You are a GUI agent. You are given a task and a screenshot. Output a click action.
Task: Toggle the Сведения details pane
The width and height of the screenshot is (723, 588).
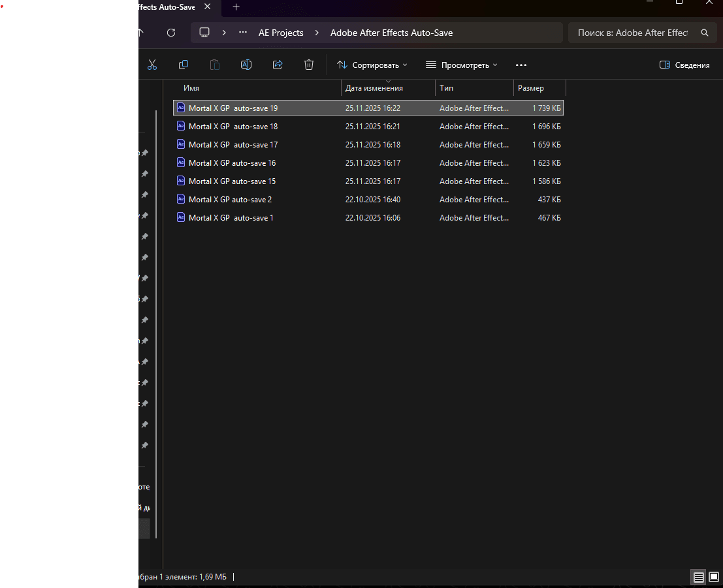coord(684,65)
